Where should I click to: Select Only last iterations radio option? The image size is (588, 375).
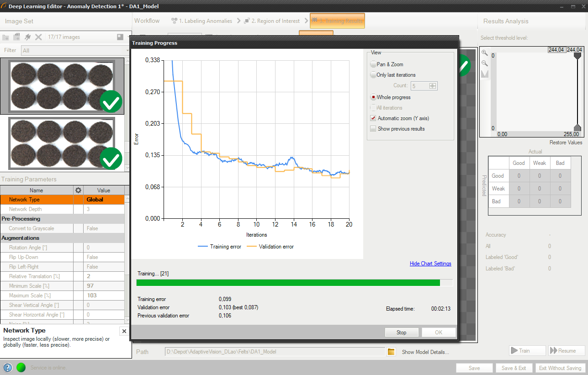(x=374, y=75)
